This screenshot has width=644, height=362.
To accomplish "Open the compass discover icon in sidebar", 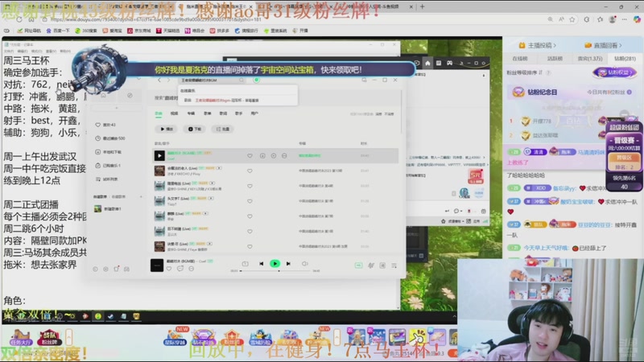I will (x=130, y=95).
